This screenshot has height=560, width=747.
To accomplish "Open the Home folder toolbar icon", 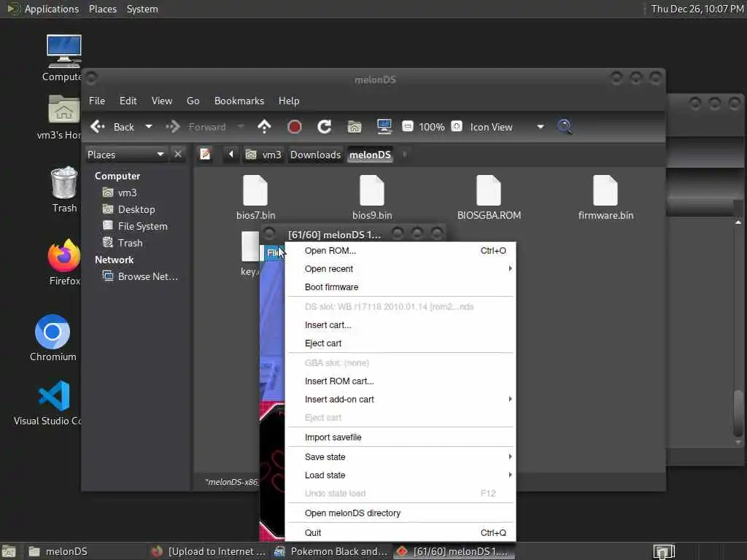I will tap(355, 127).
